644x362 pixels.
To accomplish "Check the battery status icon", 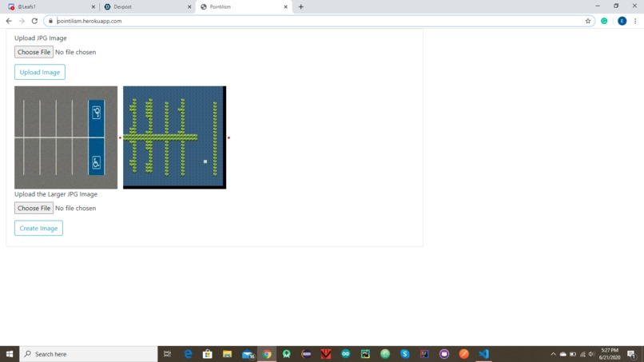I will point(573,354).
